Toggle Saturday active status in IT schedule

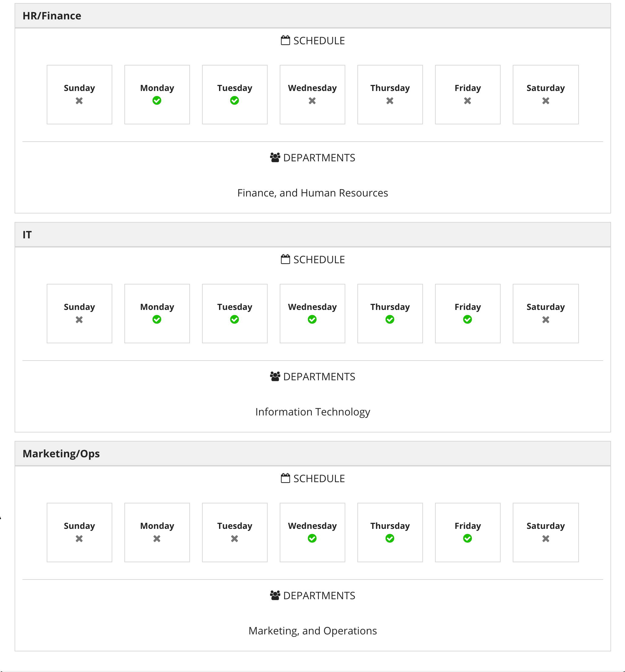click(x=545, y=313)
